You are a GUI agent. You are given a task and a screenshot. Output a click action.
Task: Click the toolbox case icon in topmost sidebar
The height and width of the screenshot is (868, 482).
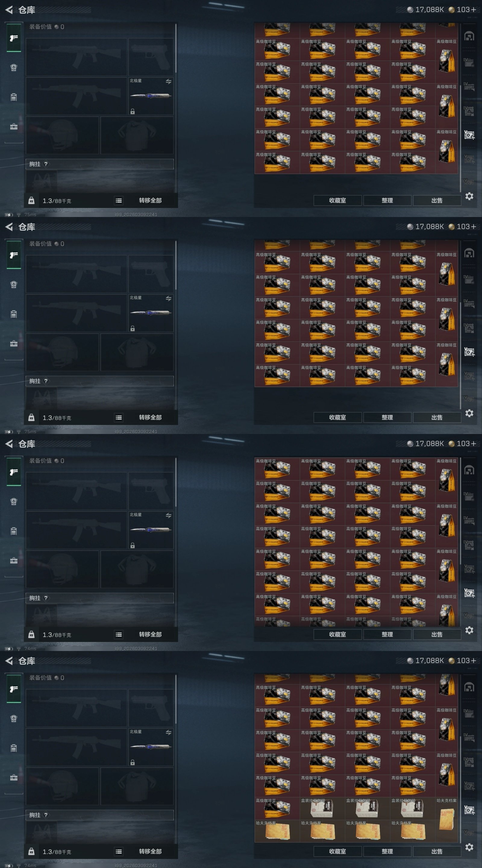coord(14,127)
